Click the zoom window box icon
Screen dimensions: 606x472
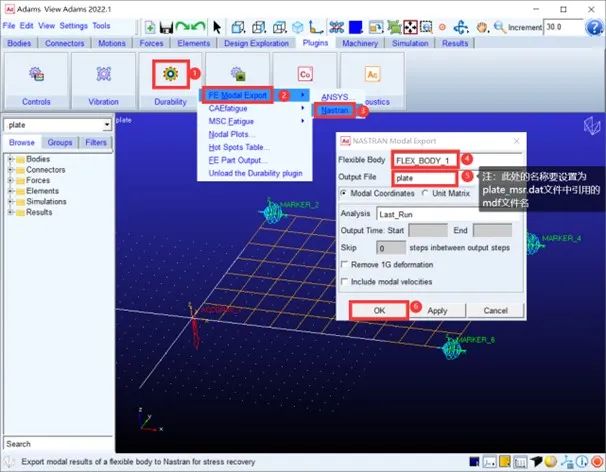tap(426, 27)
